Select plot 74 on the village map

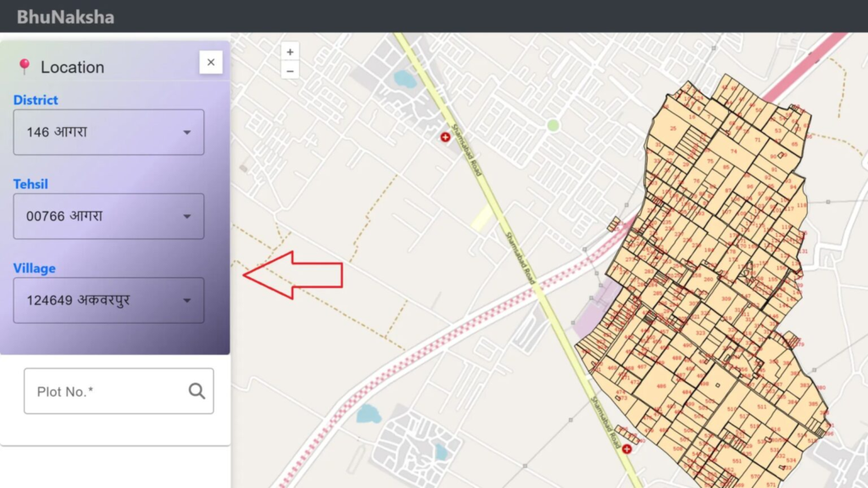pyautogui.click(x=733, y=151)
